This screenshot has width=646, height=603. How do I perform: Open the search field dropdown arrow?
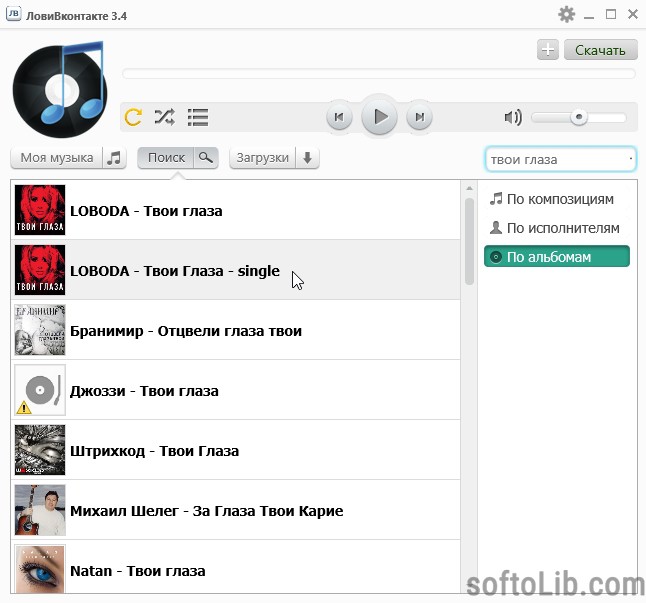tap(631, 159)
